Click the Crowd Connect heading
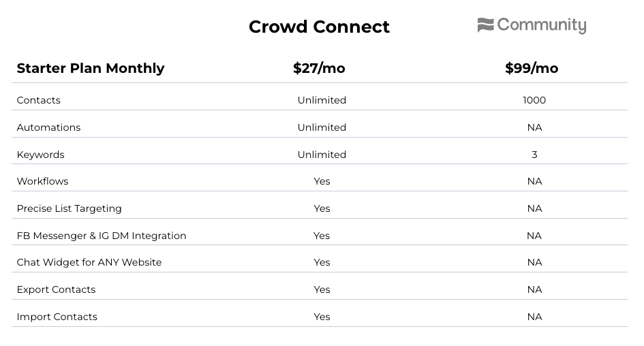644x346 pixels. [x=319, y=27]
